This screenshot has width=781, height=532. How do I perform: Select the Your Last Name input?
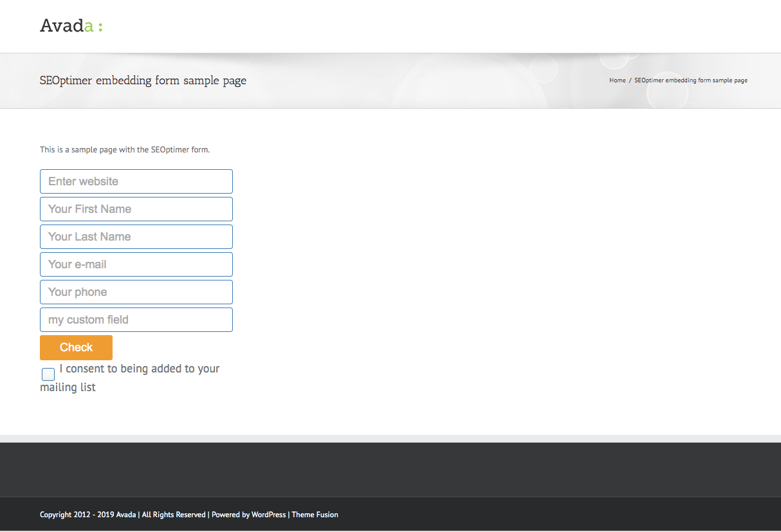click(x=136, y=237)
